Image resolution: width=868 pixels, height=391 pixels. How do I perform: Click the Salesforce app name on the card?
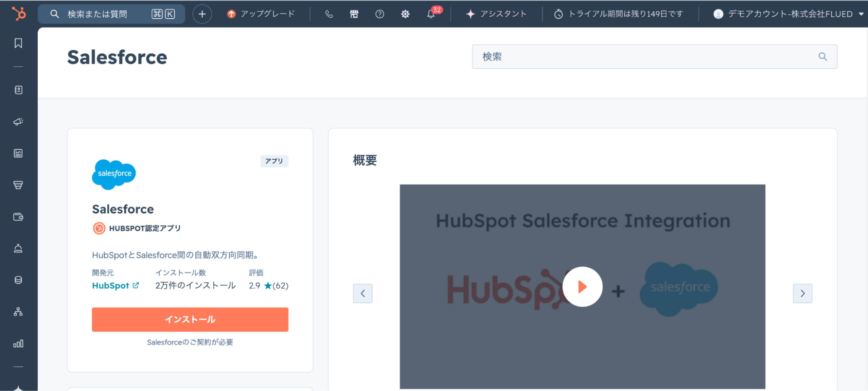123,209
